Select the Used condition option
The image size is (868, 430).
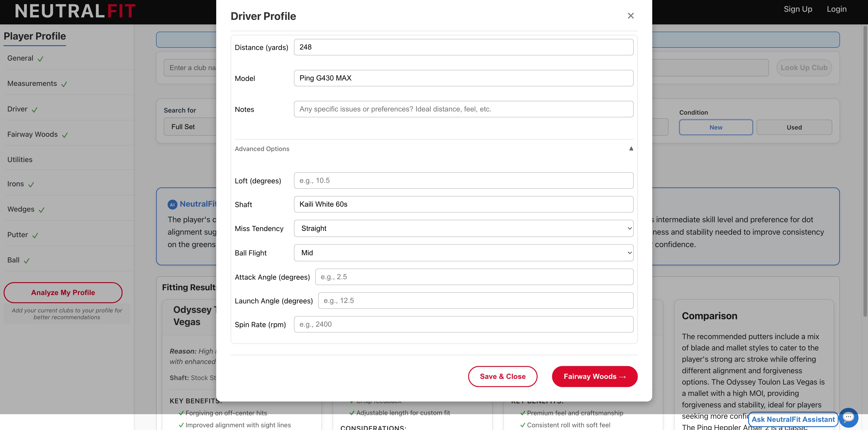(x=794, y=127)
